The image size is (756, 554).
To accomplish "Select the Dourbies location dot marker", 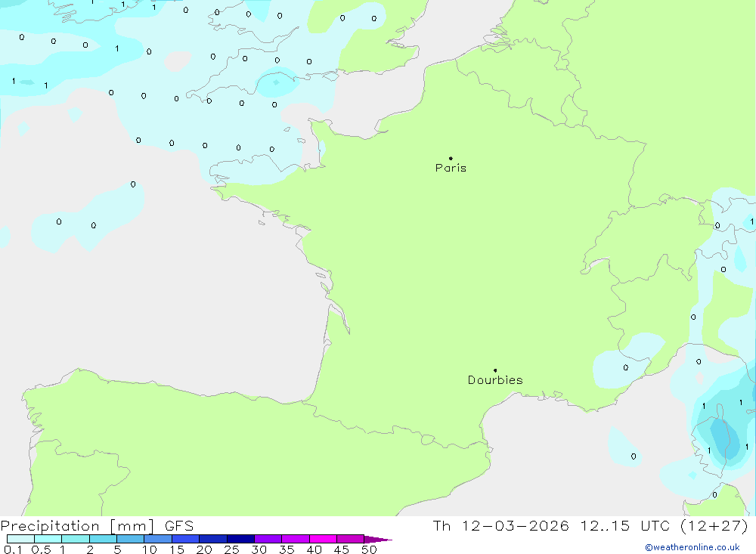I will (495, 370).
